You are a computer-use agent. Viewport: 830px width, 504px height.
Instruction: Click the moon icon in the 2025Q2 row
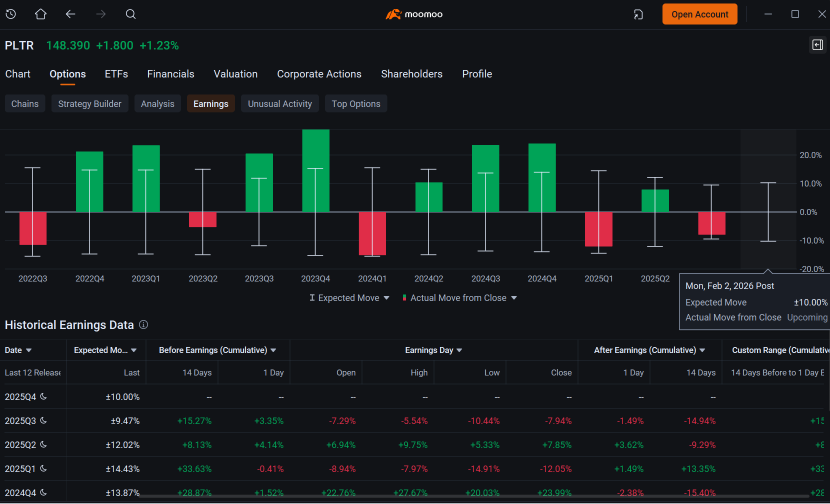tap(43, 445)
